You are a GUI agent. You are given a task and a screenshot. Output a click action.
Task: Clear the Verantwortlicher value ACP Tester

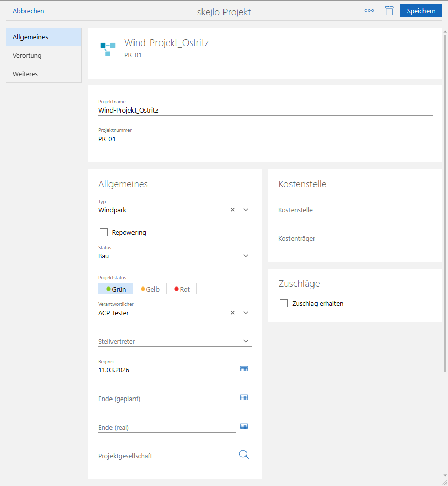(232, 313)
